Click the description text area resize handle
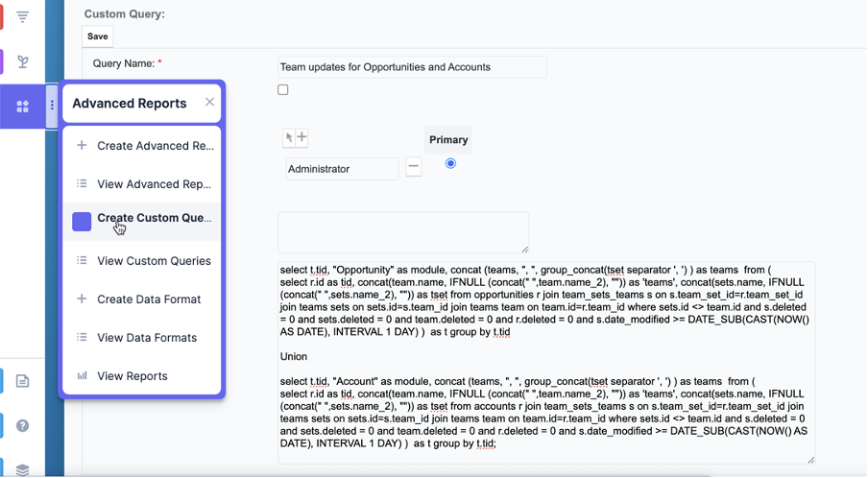Screen dimensions: 868x478 [x=525, y=250]
